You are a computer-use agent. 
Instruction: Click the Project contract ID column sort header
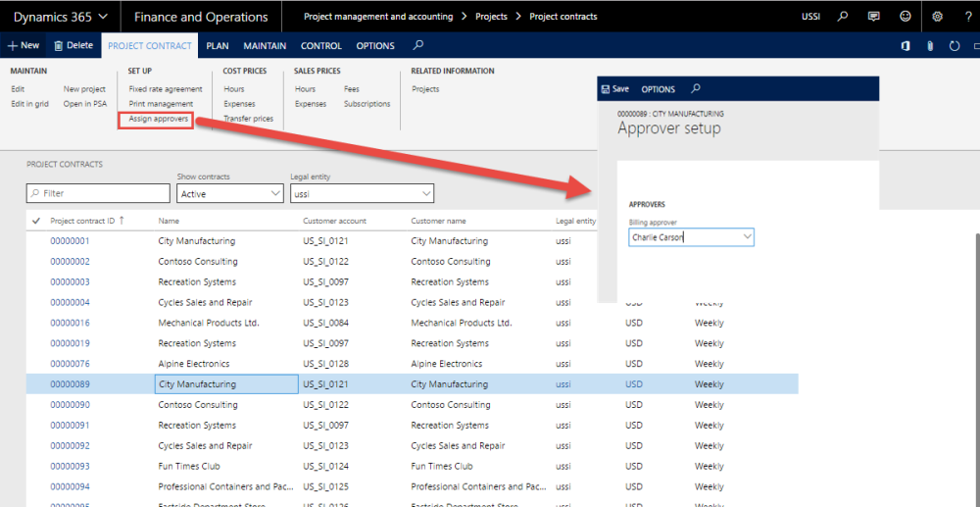tap(87, 221)
